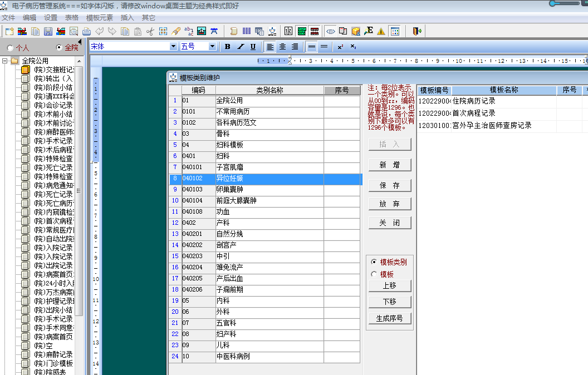
Task: Click the exit door icon on toolbar
Action: [x=416, y=32]
